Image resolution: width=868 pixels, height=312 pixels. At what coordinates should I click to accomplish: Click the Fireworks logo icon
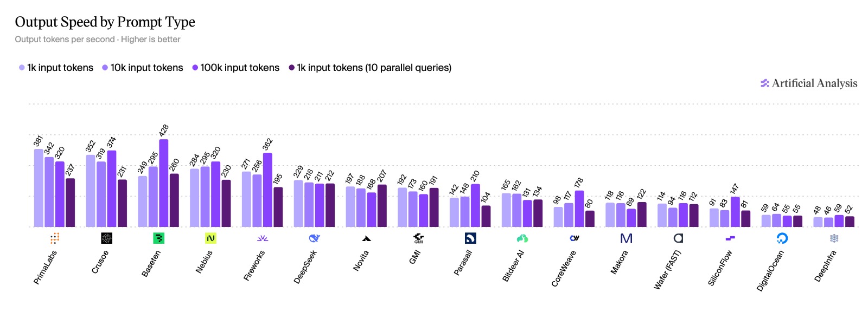(263, 238)
